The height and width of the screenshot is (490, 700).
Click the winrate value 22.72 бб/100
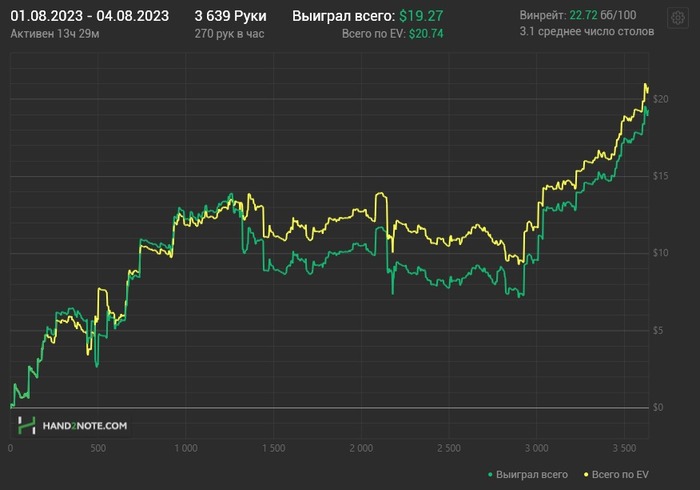[x=603, y=15]
